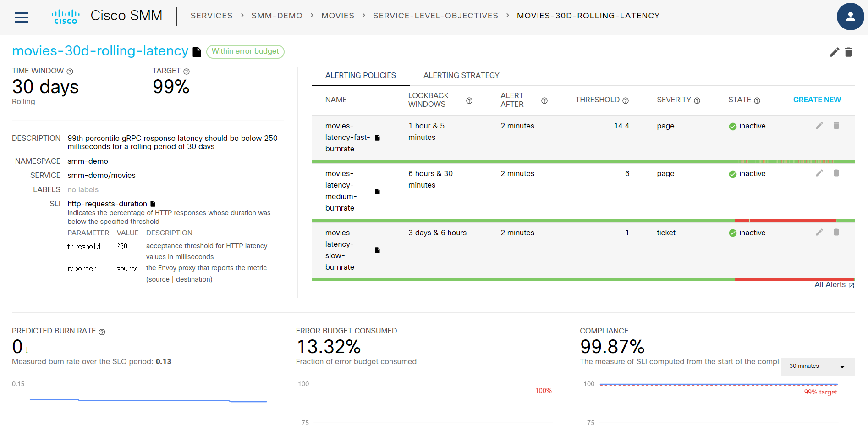Show help for Predicted Burn Rate
This screenshot has height=427, width=868.
[102, 332]
